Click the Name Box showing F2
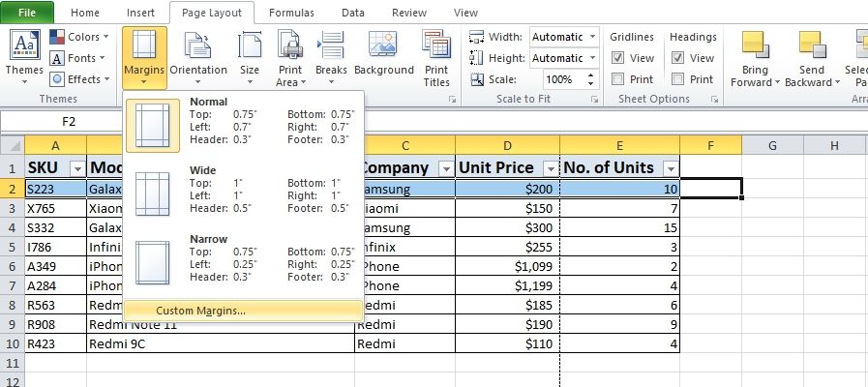Image resolution: width=868 pixels, height=387 pixels. click(x=69, y=121)
